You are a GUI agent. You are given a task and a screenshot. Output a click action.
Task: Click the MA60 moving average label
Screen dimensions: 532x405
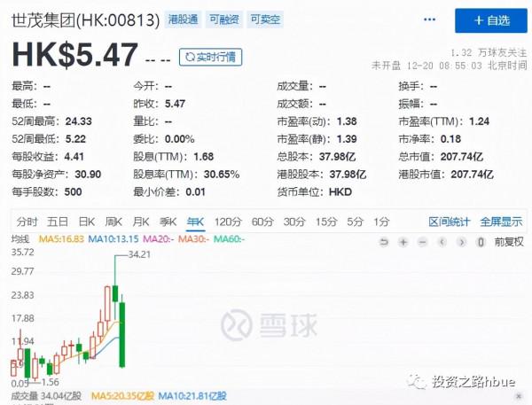pyautogui.click(x=229, y=239)
